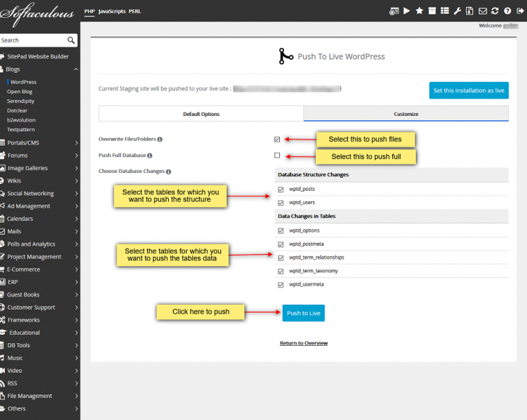
Task: Collapse the Blogs category chevron
Action: (76, 69)
